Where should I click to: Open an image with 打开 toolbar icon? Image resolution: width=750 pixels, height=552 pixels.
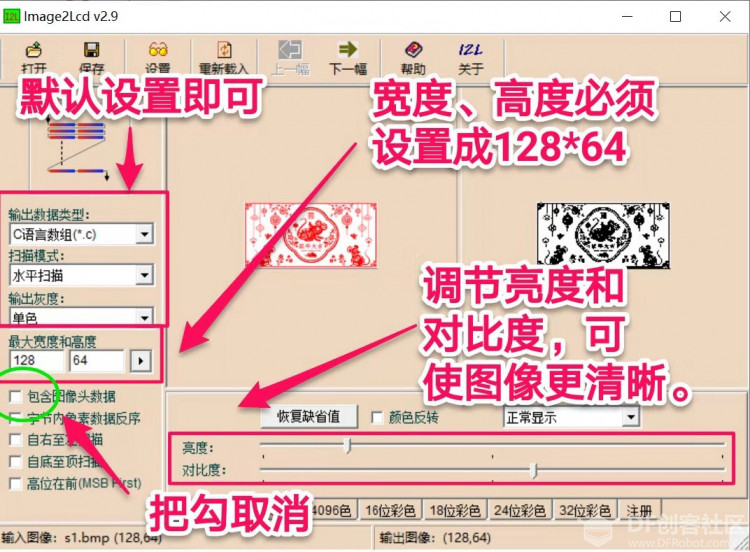click(x=34, y=56)
